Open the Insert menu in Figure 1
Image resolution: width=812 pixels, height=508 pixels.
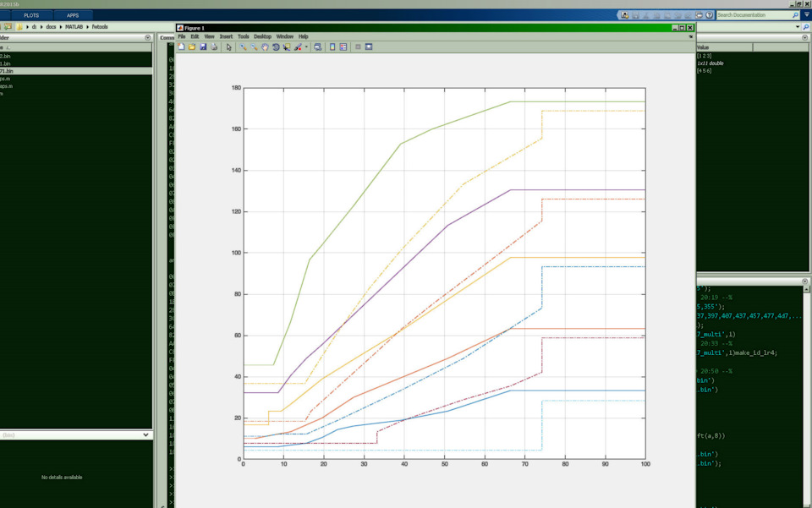227,36
